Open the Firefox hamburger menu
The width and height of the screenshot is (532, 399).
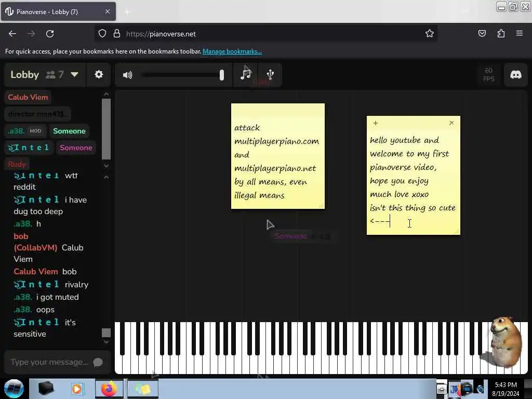(x=519, y=33)
